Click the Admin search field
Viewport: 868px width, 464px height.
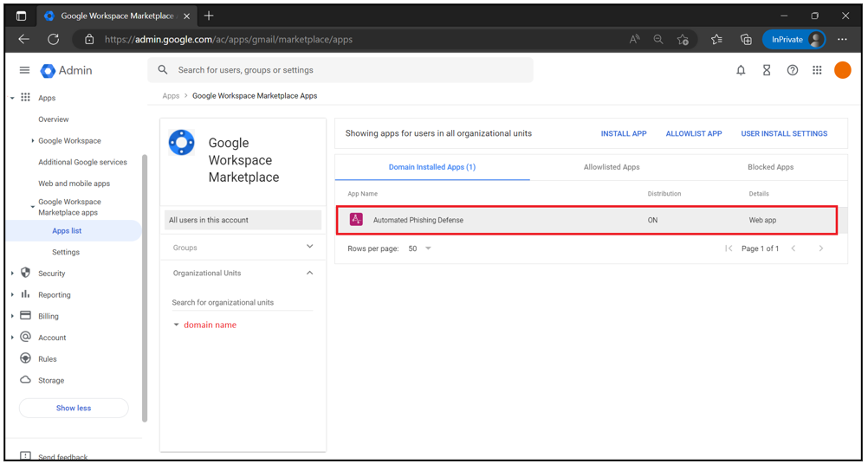tap(340, 70)
